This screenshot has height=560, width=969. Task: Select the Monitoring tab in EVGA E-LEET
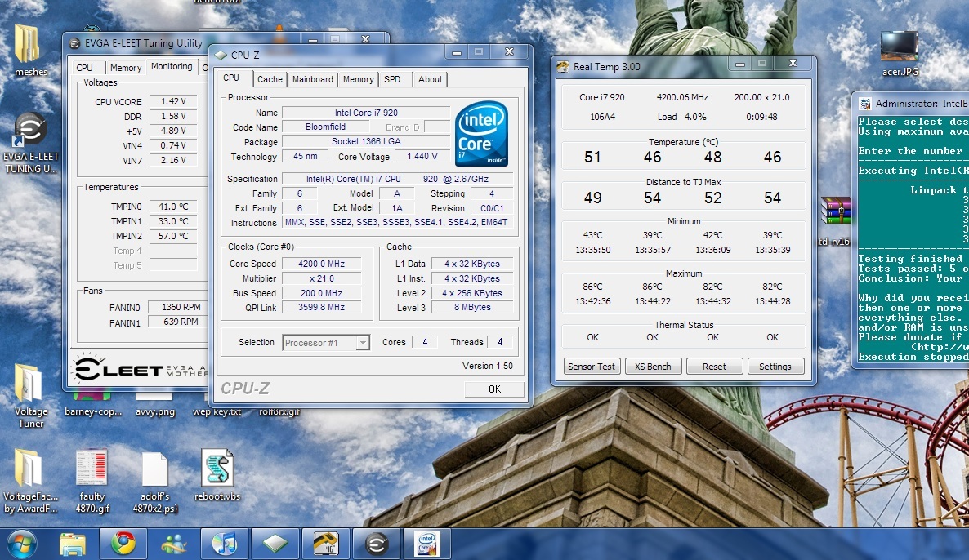(172, 66)
